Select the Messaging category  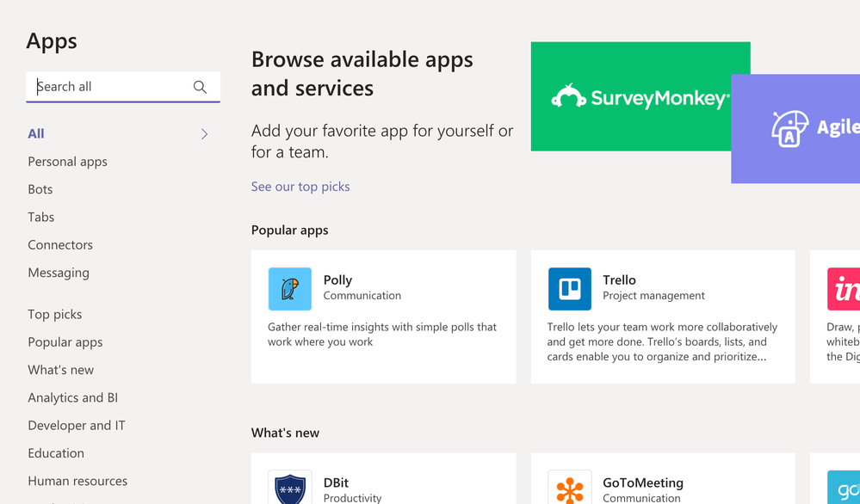point(59,273)
